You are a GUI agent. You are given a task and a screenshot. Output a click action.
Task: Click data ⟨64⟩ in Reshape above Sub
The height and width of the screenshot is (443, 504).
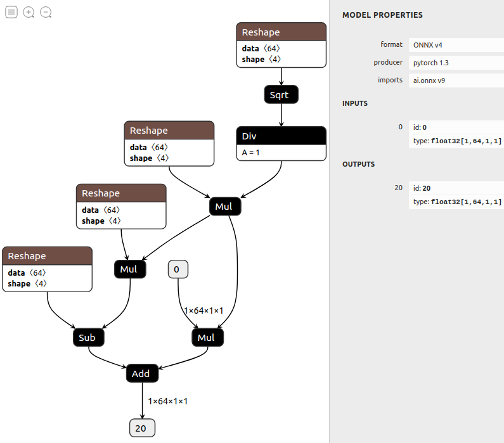tap(27, 273)
